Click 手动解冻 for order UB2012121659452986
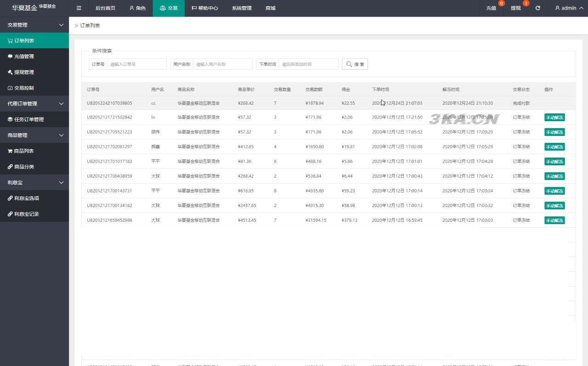This screenshot has height=366, width=588. pos(554,220)
